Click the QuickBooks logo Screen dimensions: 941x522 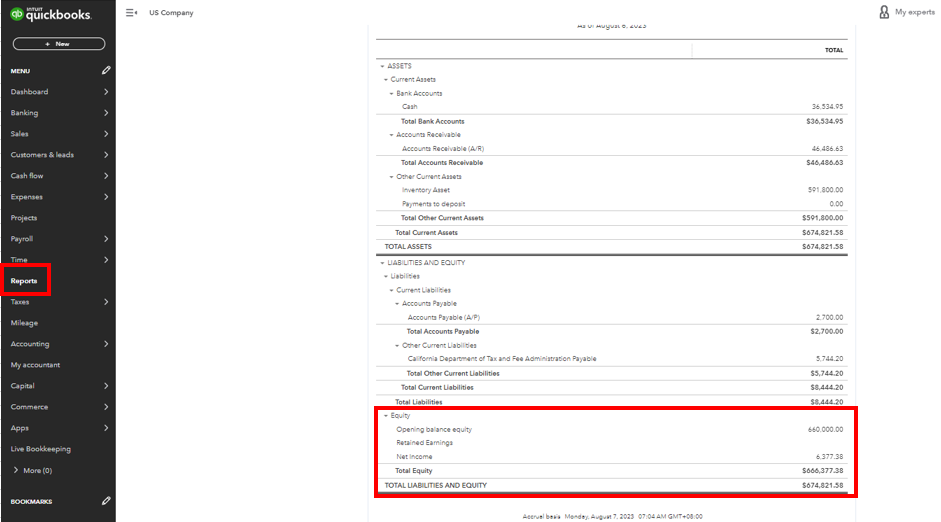[x=51, y=14]
